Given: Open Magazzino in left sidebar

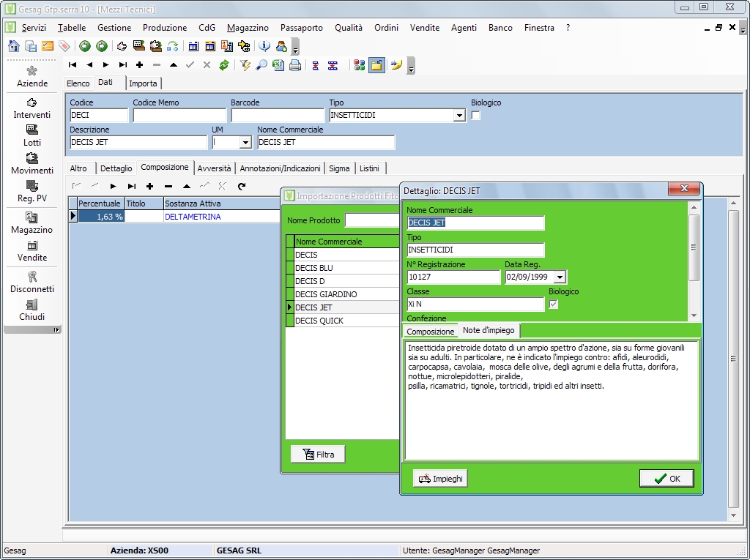Looking at the screenshot, I should (31, 223).
